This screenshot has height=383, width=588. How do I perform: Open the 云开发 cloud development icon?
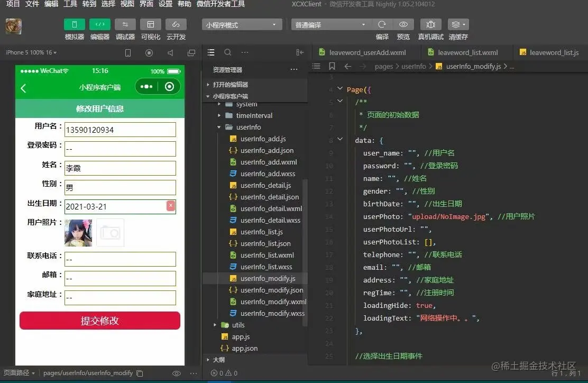click(x=176, y=24)
